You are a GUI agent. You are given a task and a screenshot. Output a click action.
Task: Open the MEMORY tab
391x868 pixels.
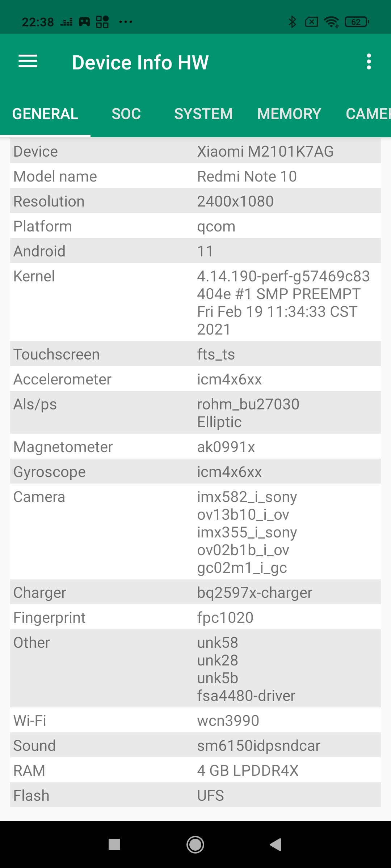289,114
